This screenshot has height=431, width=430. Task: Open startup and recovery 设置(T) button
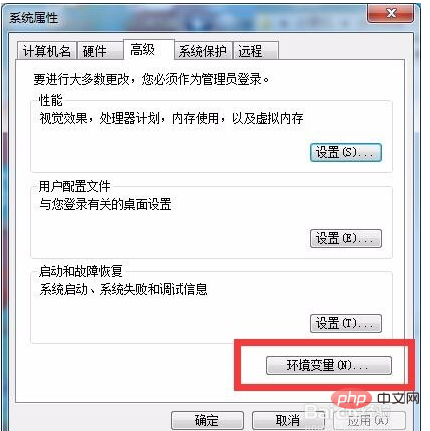(345, 323)
